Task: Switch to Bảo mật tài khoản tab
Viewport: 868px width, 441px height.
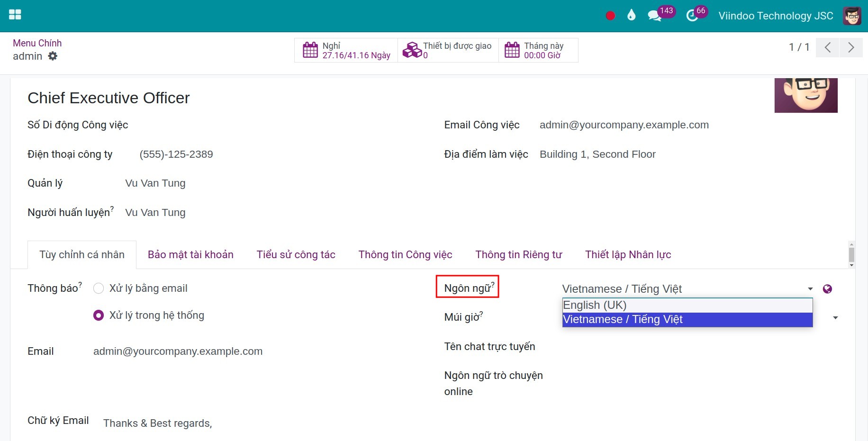Action: click(x=190, y=255)
